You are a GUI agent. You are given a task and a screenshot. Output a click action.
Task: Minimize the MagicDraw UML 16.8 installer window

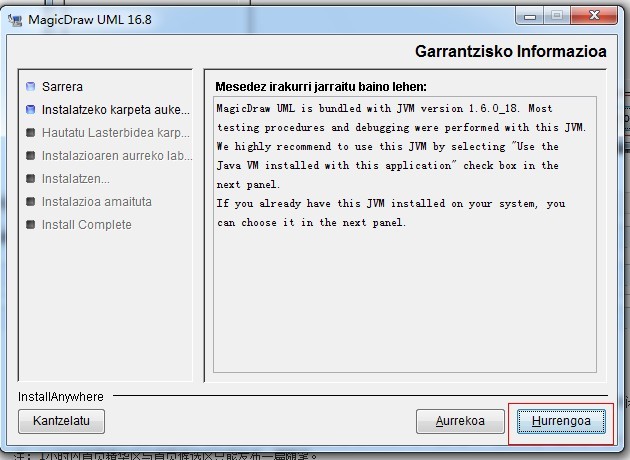530,16
